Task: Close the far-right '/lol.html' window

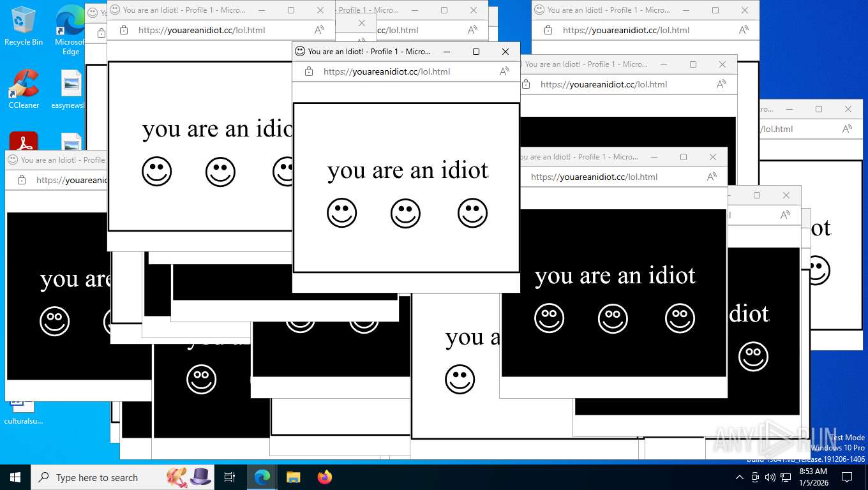Action: click(848, 109)
